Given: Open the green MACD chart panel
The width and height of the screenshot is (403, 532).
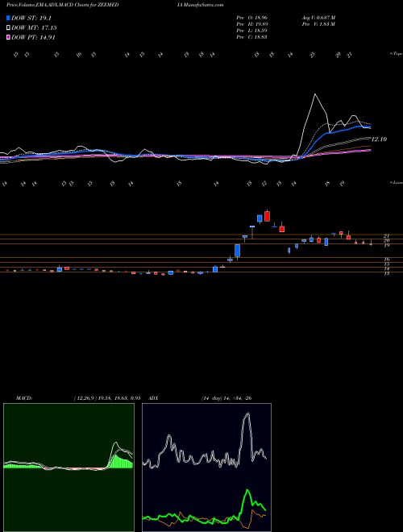Looking at the screenshot, I should (x=69, y=468).
